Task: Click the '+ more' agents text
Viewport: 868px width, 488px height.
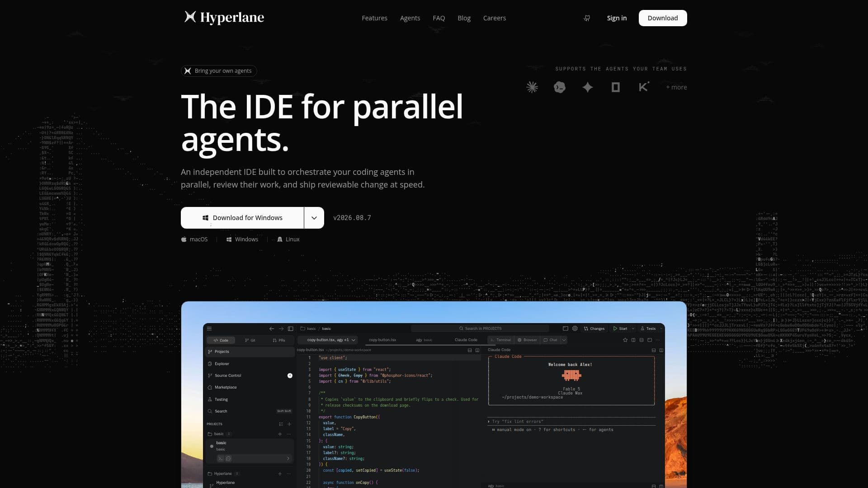Action: click(676, 87)
